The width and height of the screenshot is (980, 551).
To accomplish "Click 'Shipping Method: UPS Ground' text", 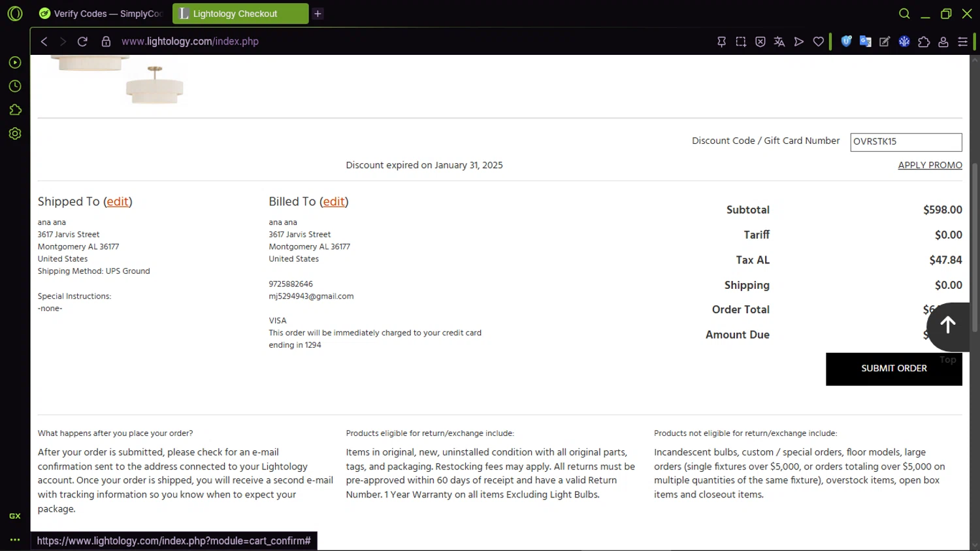I will [x=93, y=271].
